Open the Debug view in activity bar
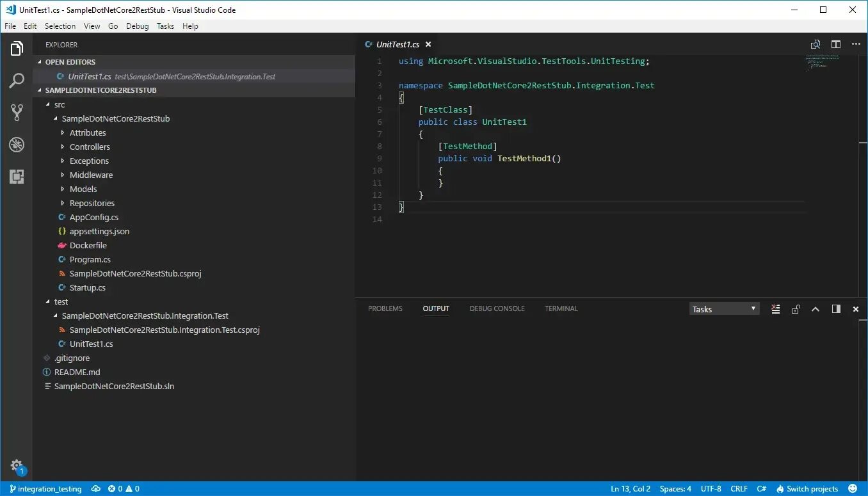 [x=17, y=145]
